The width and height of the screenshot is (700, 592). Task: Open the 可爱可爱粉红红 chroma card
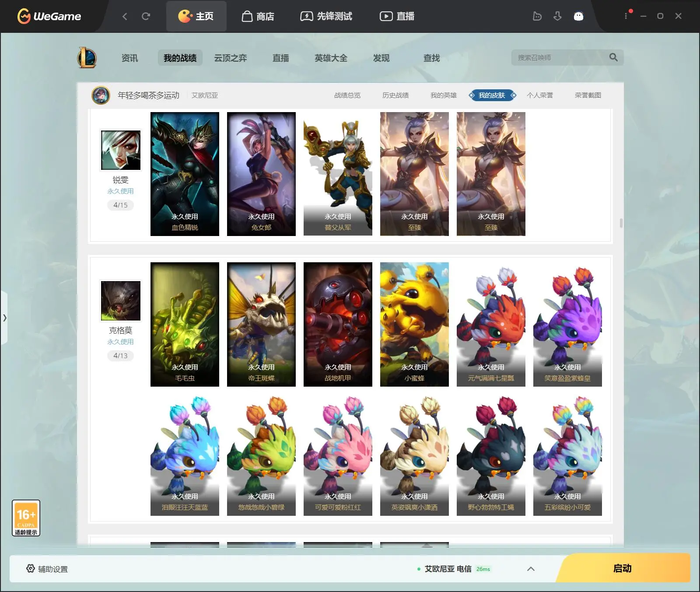click(338, 454)
